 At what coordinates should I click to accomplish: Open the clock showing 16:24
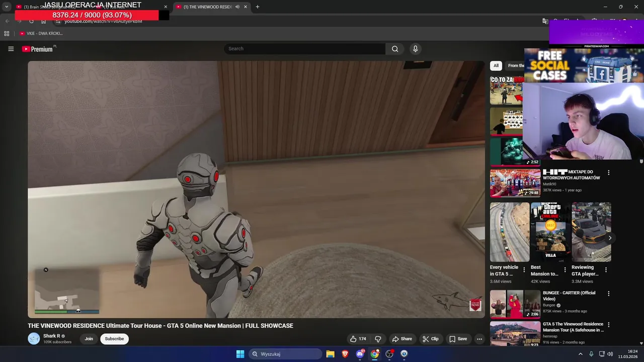tap(628, 354)
